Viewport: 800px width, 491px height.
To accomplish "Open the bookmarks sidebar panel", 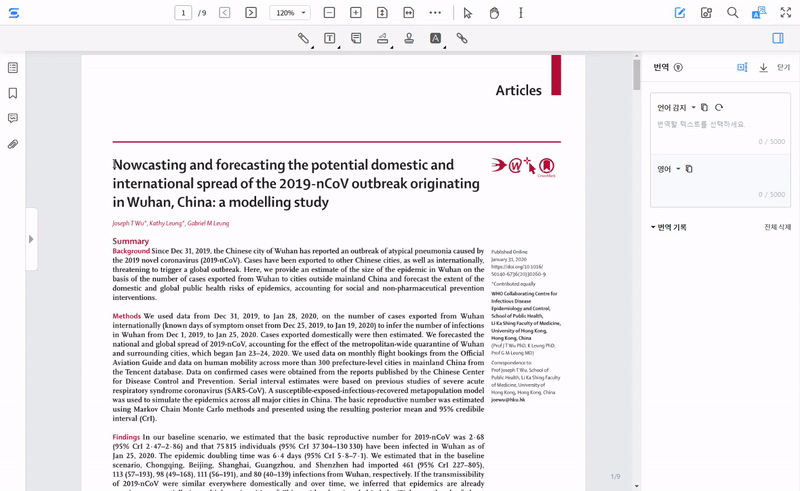I will tap(13, 93).
